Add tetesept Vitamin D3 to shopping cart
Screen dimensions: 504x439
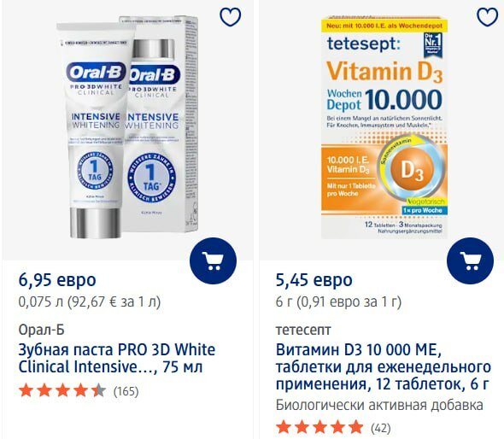470,260
